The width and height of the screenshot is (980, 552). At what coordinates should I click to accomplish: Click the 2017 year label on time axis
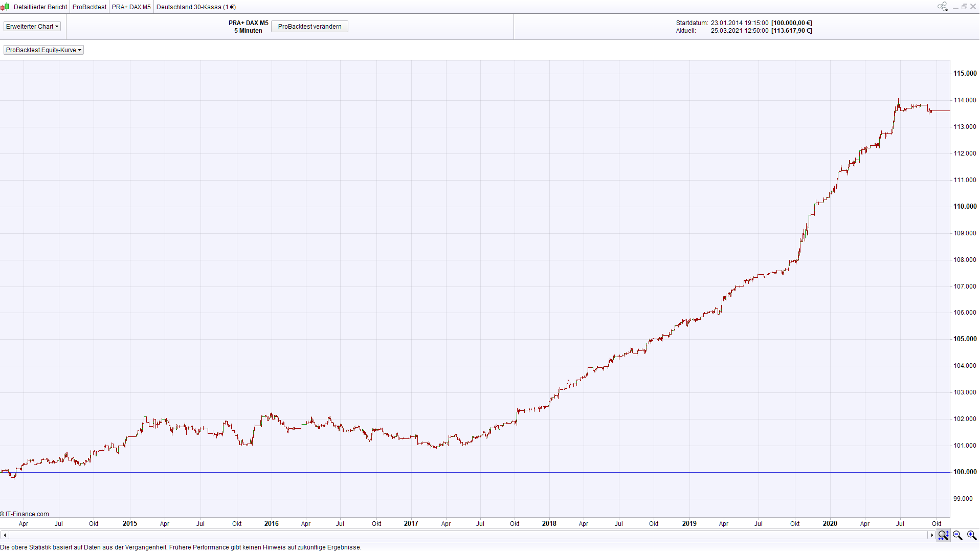[x=411, y=524]
